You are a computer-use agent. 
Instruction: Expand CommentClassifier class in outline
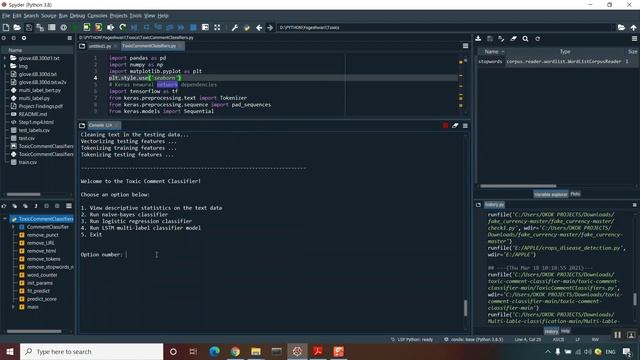(13, 227)
